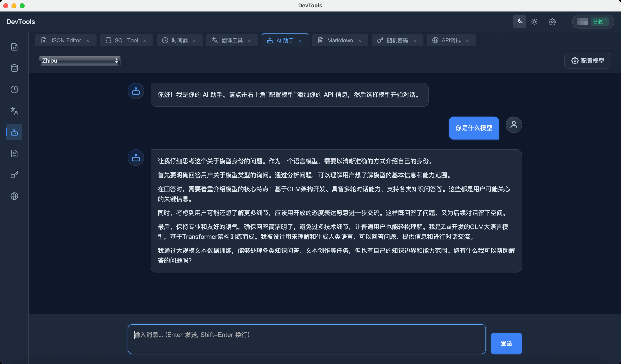Switch to the SQL Tool tab
This screenshot has height=364, width=621.
tap(126, 40)
